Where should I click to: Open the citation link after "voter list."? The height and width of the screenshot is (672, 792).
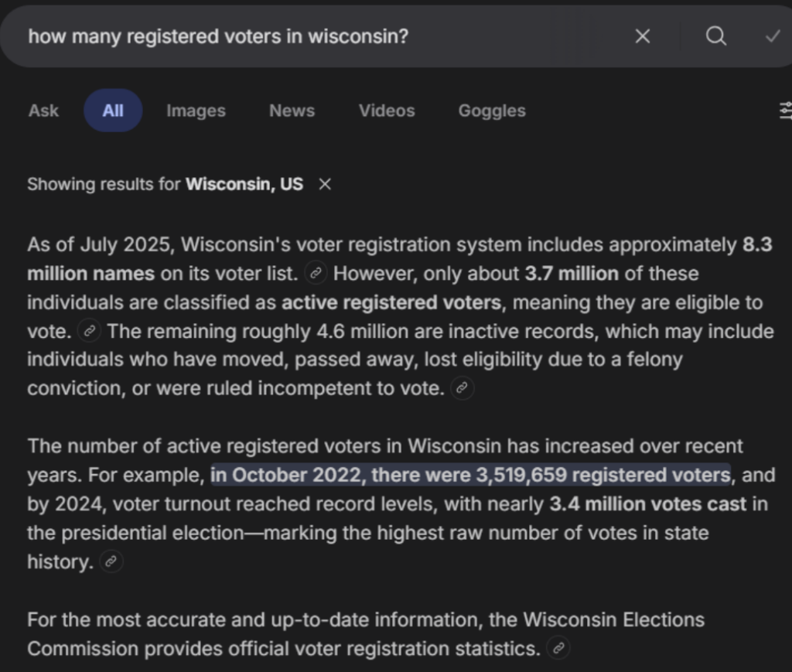coord(316,274)
